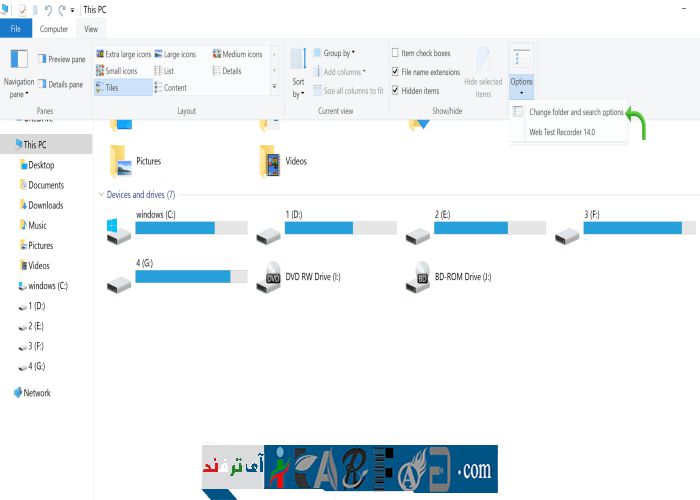700x500 pixels.
Task: Switch to the Computer ribbon tab
Action: tap(53, 30)
